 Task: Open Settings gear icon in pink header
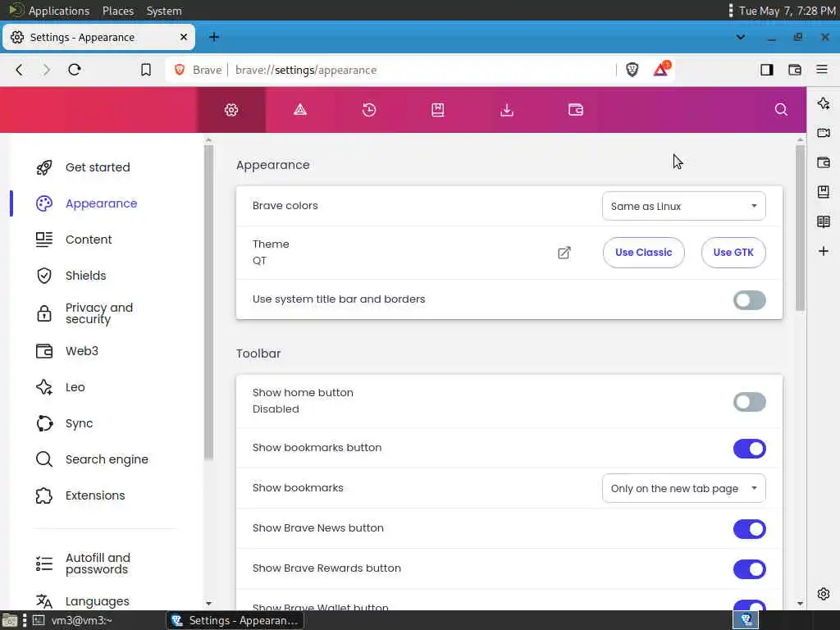click(231, 110)
